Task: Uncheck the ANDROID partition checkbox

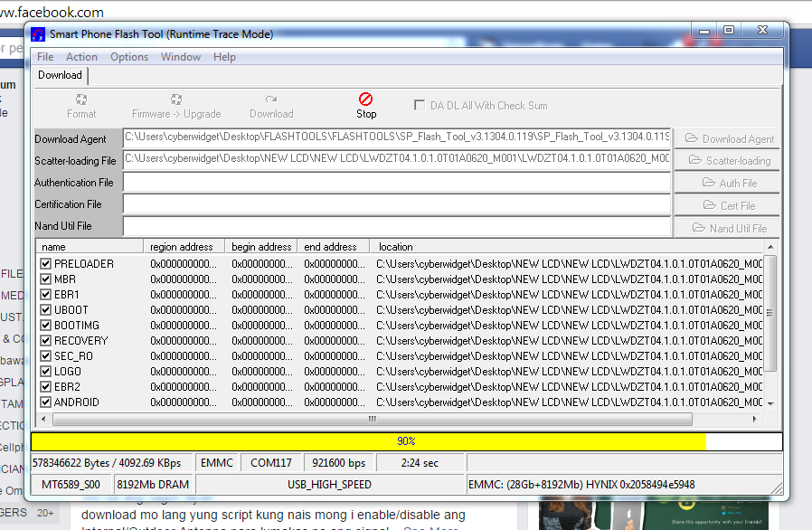Action: point(46,402)
